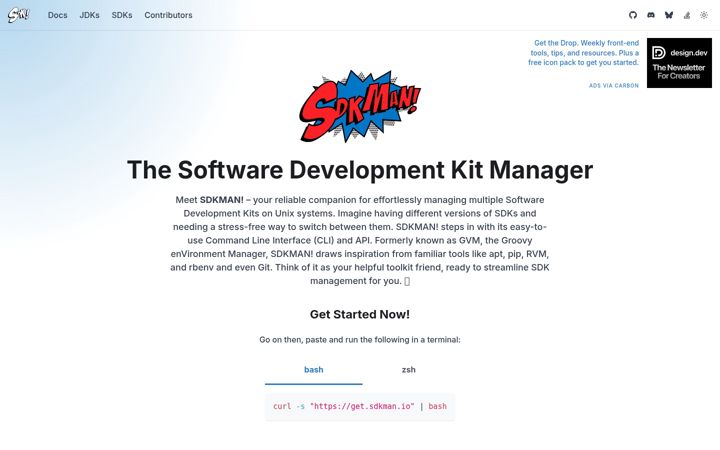The image size is (720, 450).
Task: Switch to the zsh tab
Action: click(x=409, y=370)
